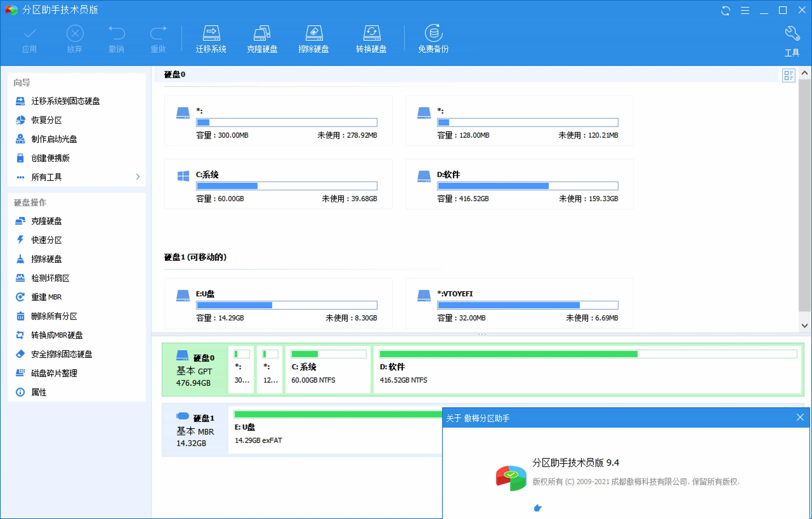Launch the 转换硬盘 disk conversion tool

[x=371, y=38]
